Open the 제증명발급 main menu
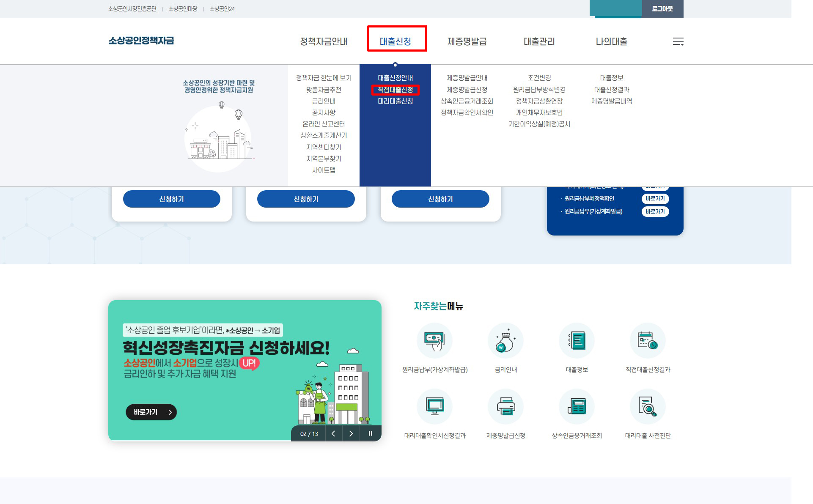This screenshot has height=504, width=813. pos(467,41)
